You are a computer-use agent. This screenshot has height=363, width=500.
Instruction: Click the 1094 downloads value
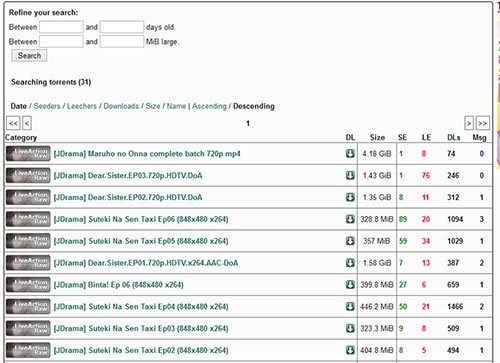coord(455,219)
